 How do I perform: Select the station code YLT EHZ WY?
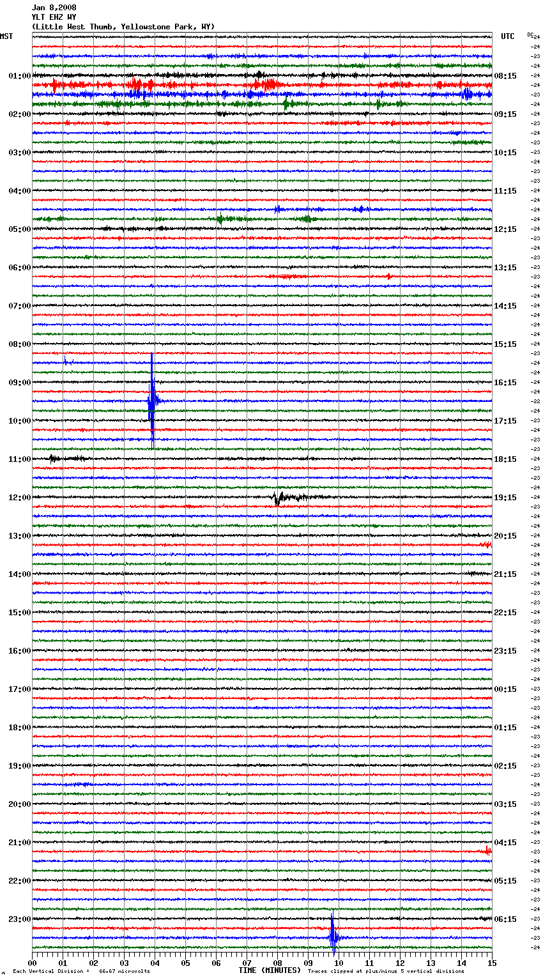pyautogui.click(x=54, y=17)
